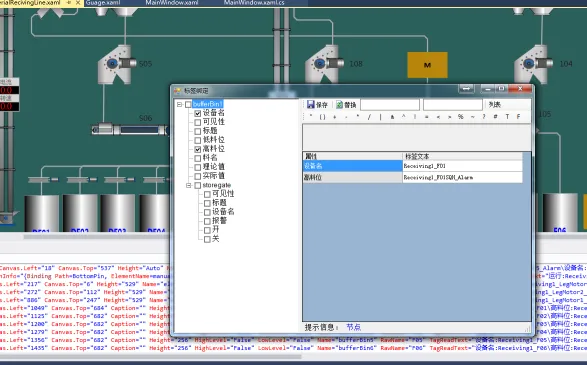The image size is (587, 365).
Task: Collapse the bufferBin1 tree node
Action: click(180, 104)
